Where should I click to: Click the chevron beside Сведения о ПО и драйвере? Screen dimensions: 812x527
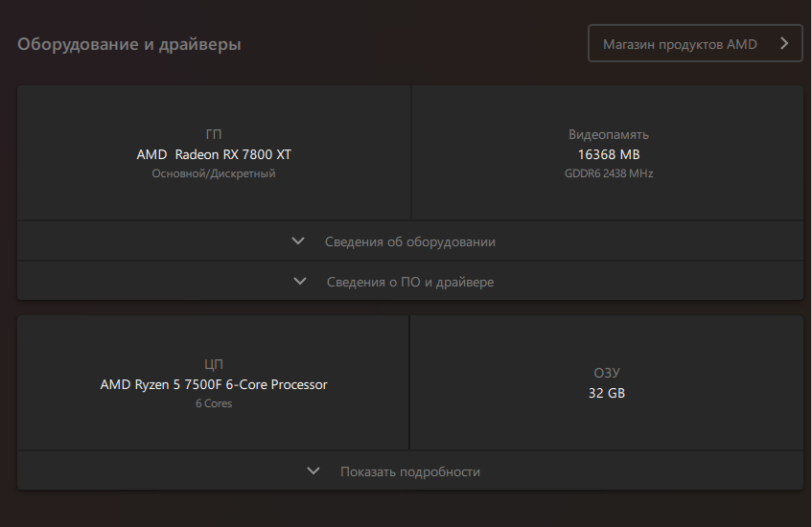[x=300, y=282]
